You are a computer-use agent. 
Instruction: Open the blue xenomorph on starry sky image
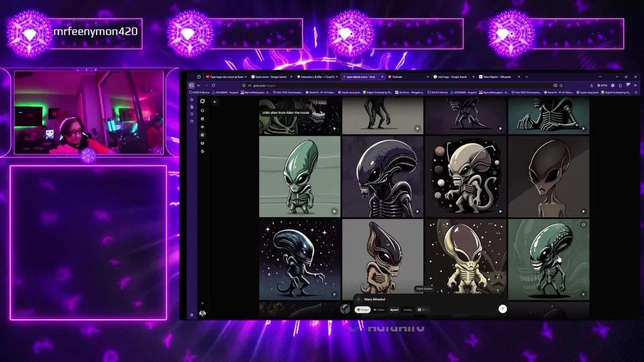tap(300, 259)
